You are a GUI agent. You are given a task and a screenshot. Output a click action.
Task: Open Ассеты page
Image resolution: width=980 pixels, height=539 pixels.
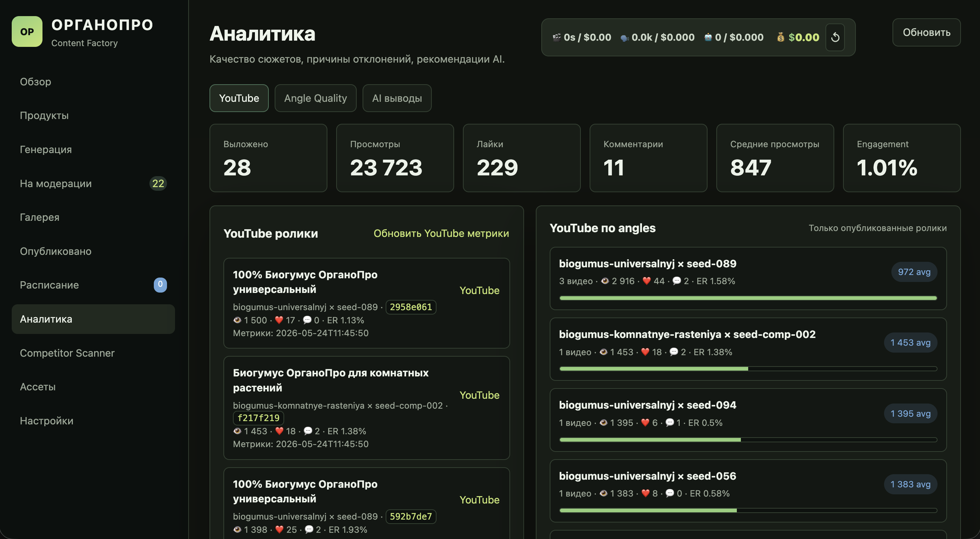coord(93,387)
